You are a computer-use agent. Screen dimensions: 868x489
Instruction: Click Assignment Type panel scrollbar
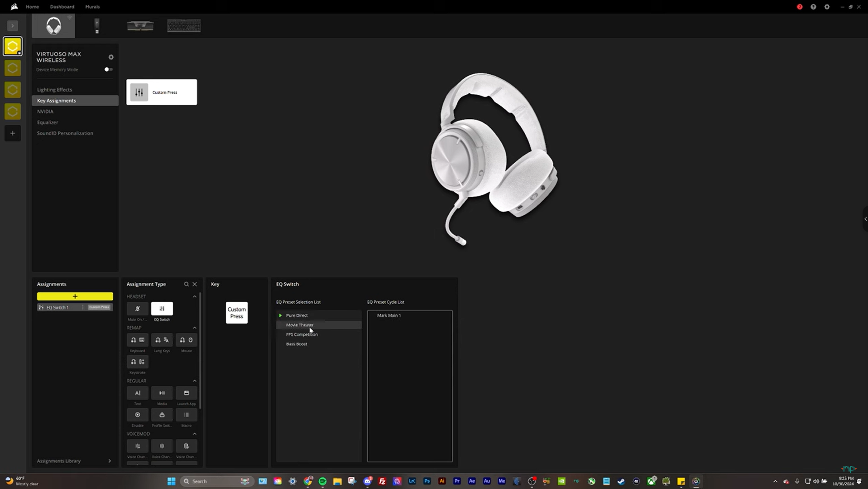pyautogui.click(x=200, y=351)
